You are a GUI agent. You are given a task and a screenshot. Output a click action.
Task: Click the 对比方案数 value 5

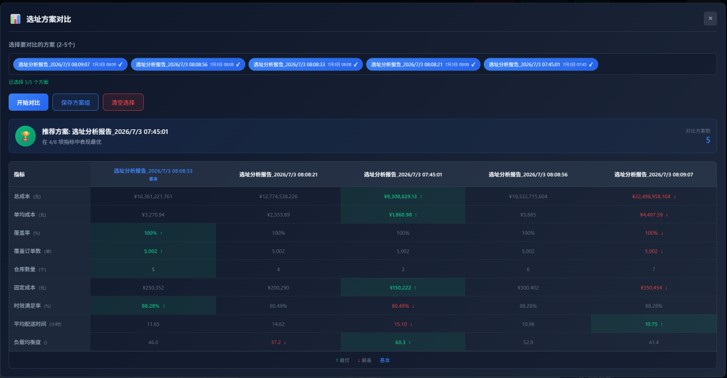pyautogui.click(x=708, y=140)
